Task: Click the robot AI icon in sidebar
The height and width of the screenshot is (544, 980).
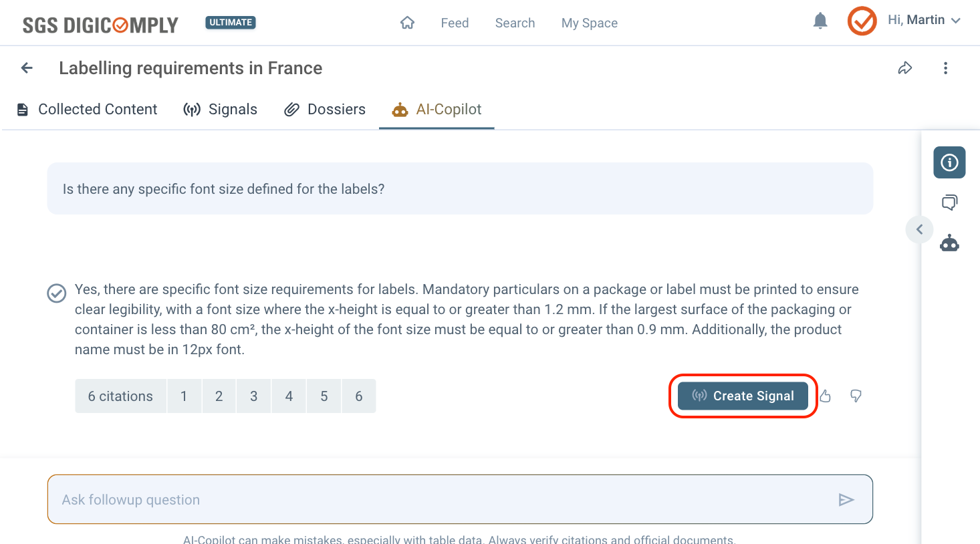Action: click(949, 243)
